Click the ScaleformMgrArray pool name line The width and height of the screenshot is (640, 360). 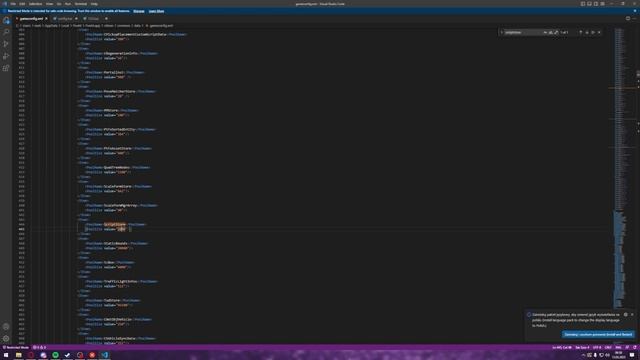click(121, 205)
